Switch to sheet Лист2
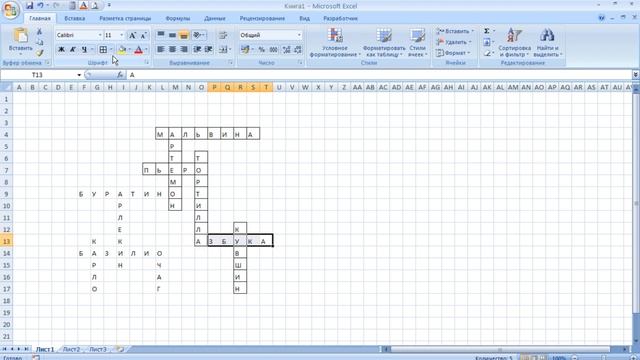Screen dimensions: 640x360 pyautogui.click(x=71, y=349)
